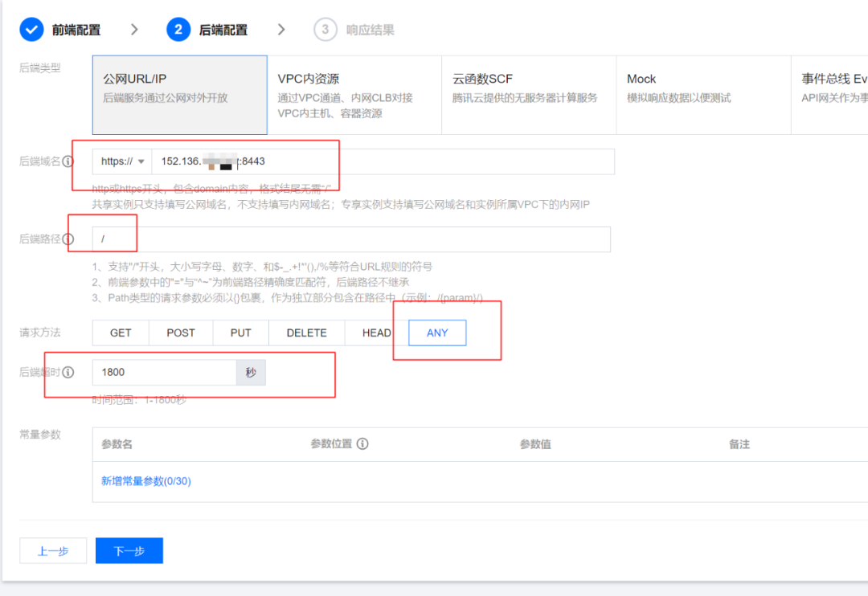Click the 时间范围 1-1800秒 hint text
The image size is (868, 596).
[x=139, y=399]
